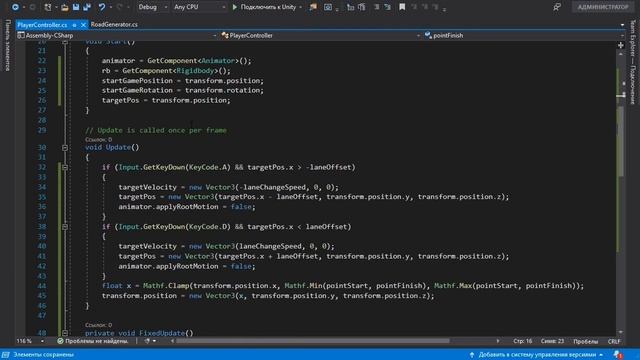Click the Increase indent toolbar icon
640x360 pixels.
(387, 7)
